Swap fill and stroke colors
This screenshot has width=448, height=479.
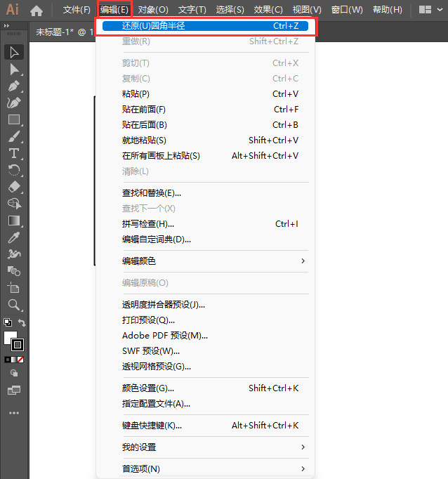point(22,322)
